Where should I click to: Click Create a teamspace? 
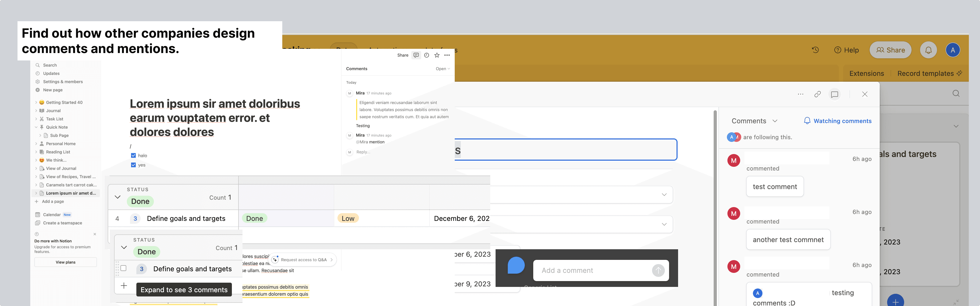[x=62, y=223]
